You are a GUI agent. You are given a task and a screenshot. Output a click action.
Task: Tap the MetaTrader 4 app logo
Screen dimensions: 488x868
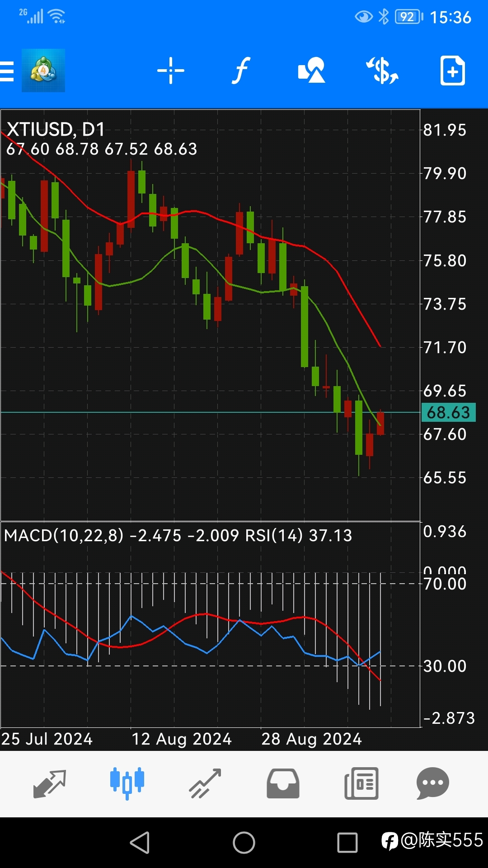43,71
